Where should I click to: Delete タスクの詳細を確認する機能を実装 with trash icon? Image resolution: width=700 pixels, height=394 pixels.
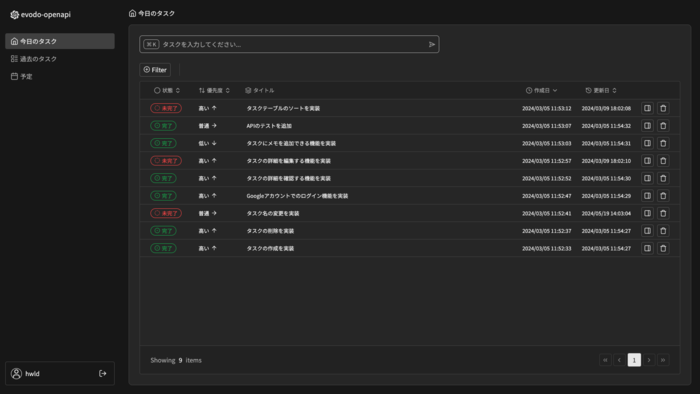663,178
